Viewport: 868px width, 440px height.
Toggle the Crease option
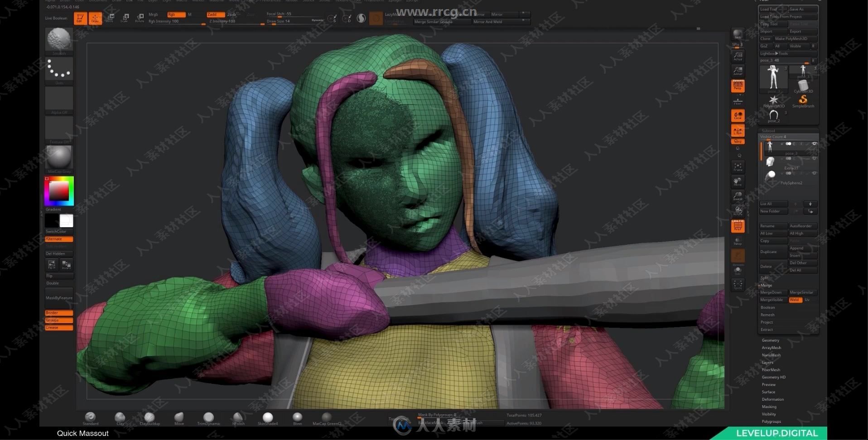(x=59, y=327)
